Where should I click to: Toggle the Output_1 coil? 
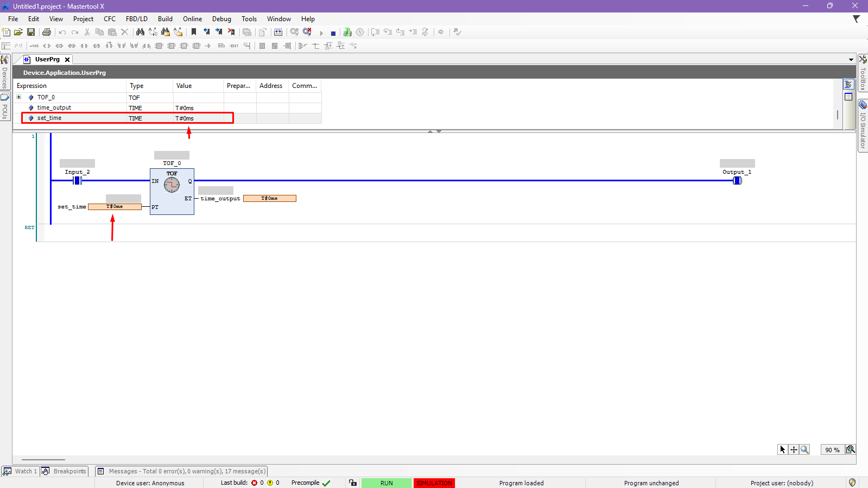737,181
